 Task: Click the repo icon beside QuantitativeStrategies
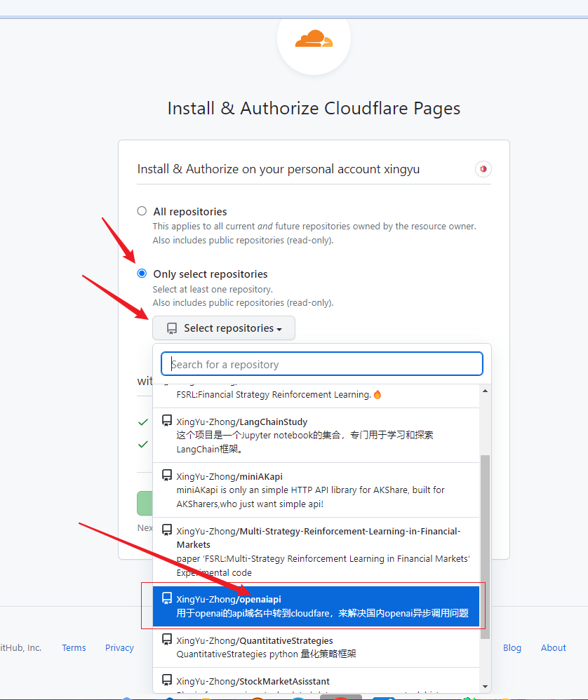167,640
